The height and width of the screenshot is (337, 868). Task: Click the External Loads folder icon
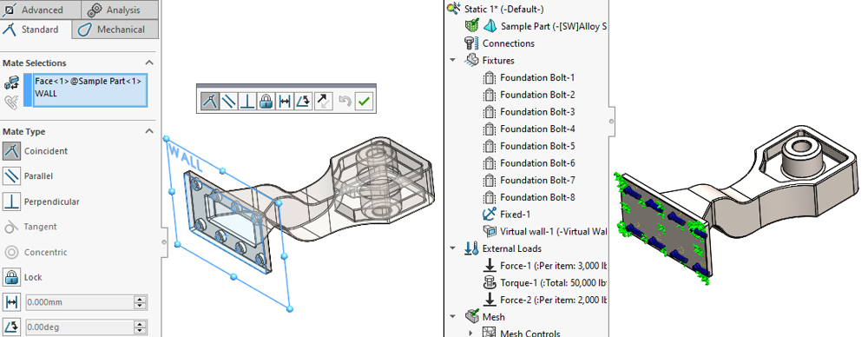pyautogui.click(x=471, y=248)
